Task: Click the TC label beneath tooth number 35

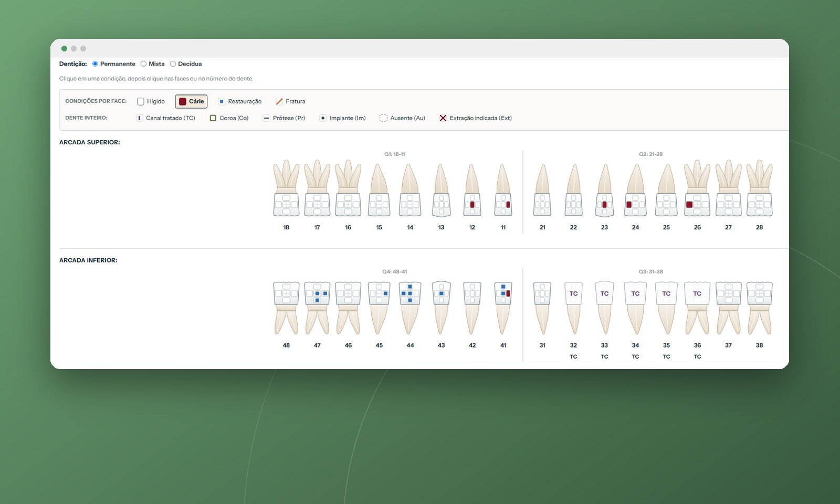Action: click(x=666, y=356)
